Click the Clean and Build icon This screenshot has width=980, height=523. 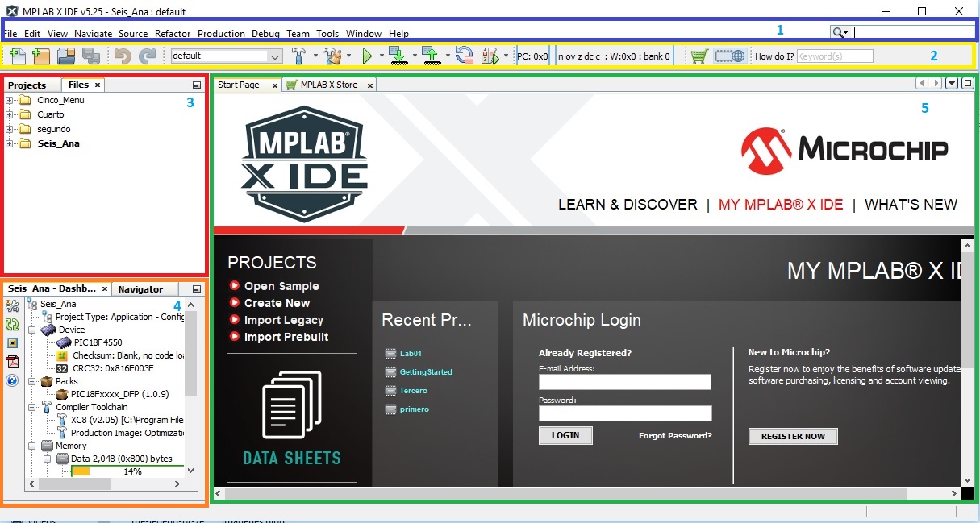[x=332, y=56]
